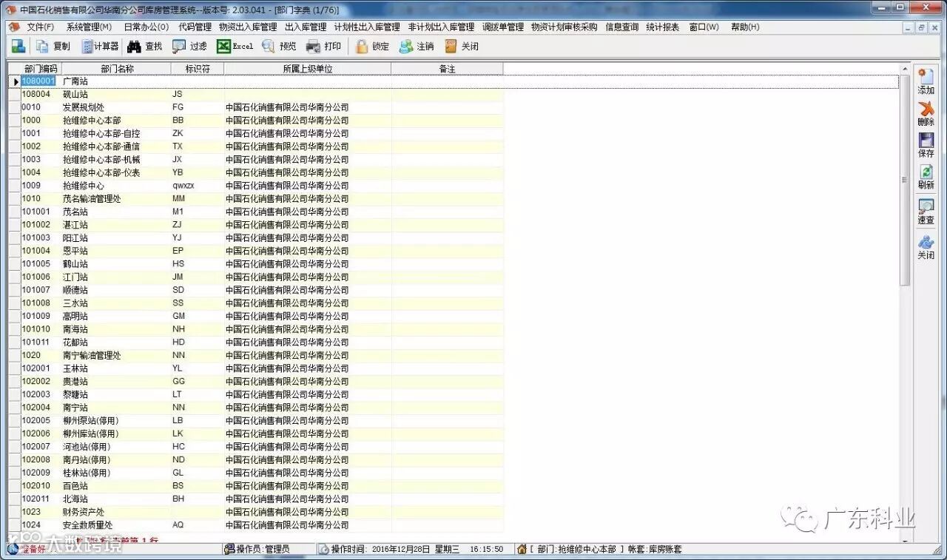Click the 恩平站 name cell
The image size is (947, 560).
point(116,251)
